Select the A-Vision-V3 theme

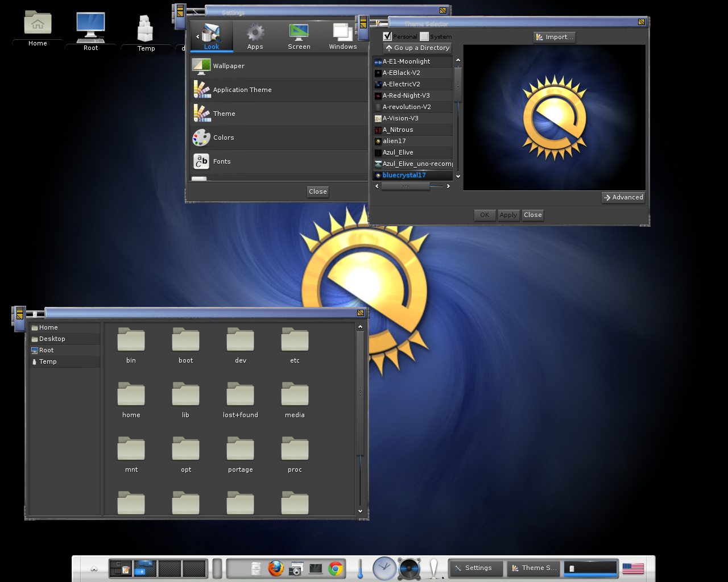coord(412,118)
